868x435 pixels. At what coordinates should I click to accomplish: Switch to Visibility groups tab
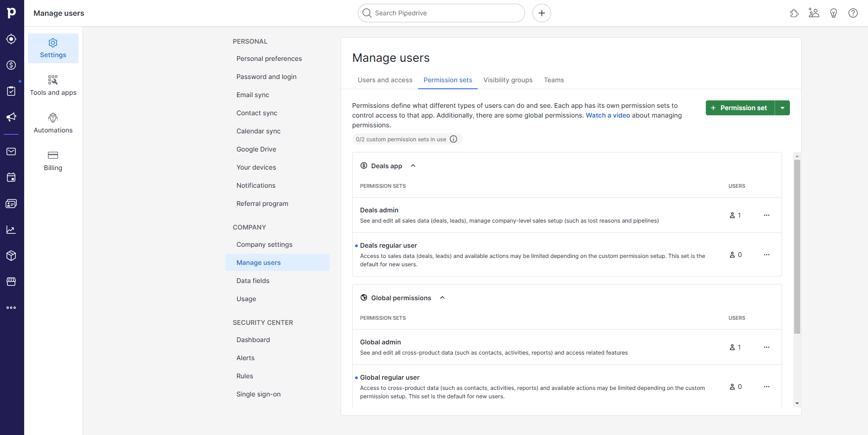coord(508,80)
